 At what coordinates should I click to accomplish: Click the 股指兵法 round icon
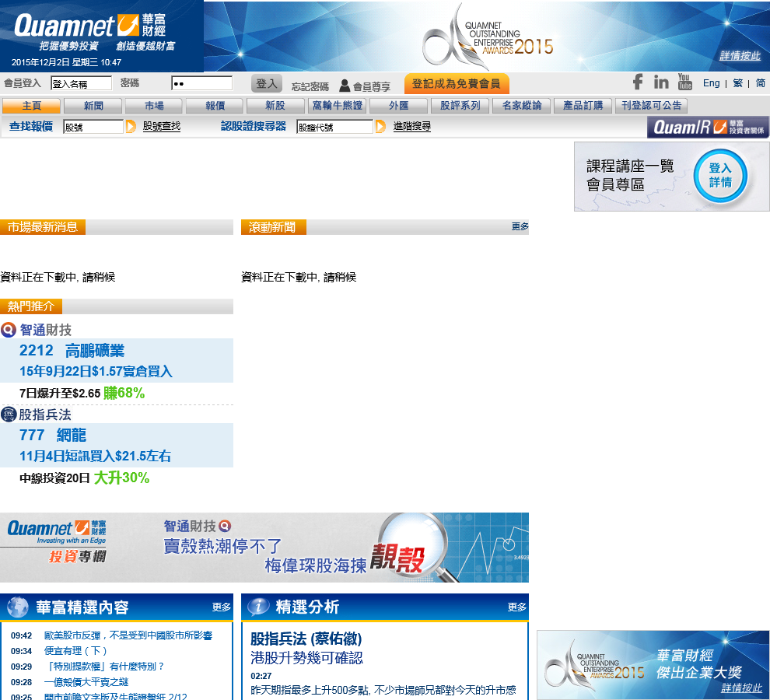point(9,415)
